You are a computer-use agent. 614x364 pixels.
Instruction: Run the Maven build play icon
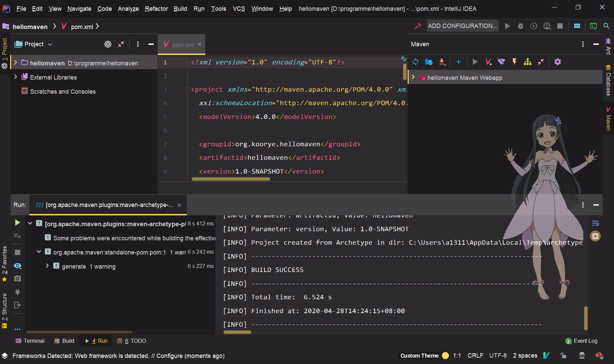[475, 62]
